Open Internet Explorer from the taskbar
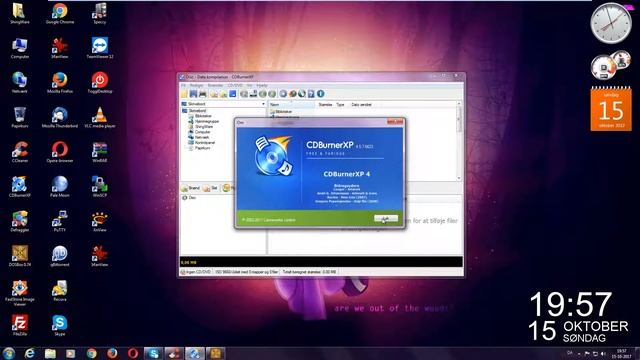 (x=29, y=353)
